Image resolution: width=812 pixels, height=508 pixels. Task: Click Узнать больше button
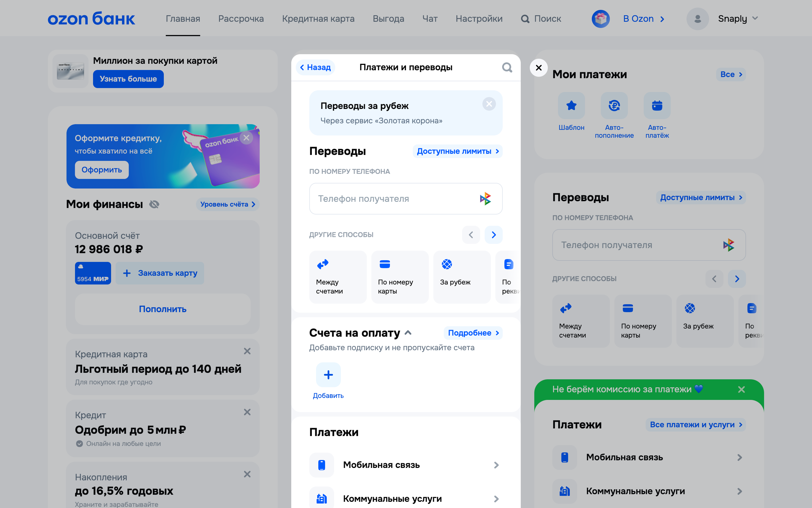(128, 79)
